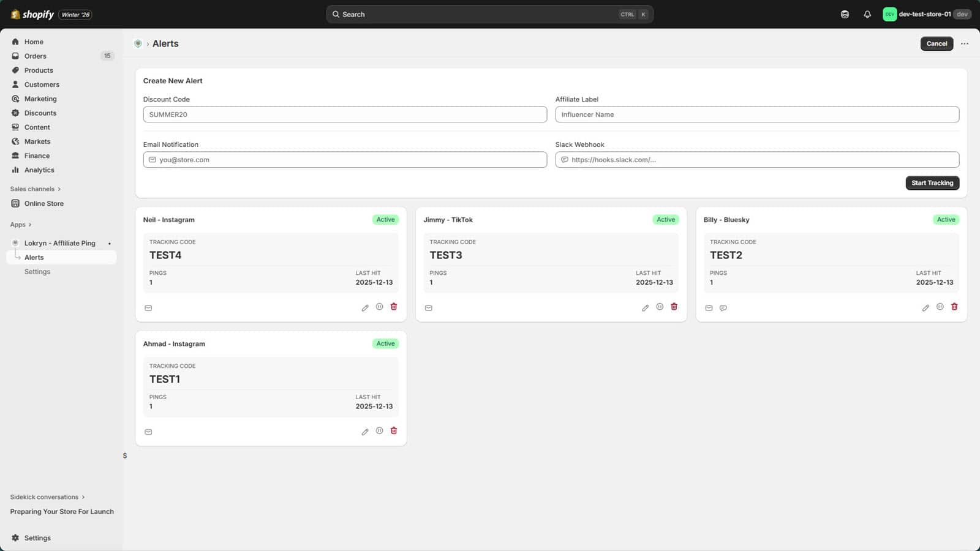Open notifications bell in the top bar

867,13
